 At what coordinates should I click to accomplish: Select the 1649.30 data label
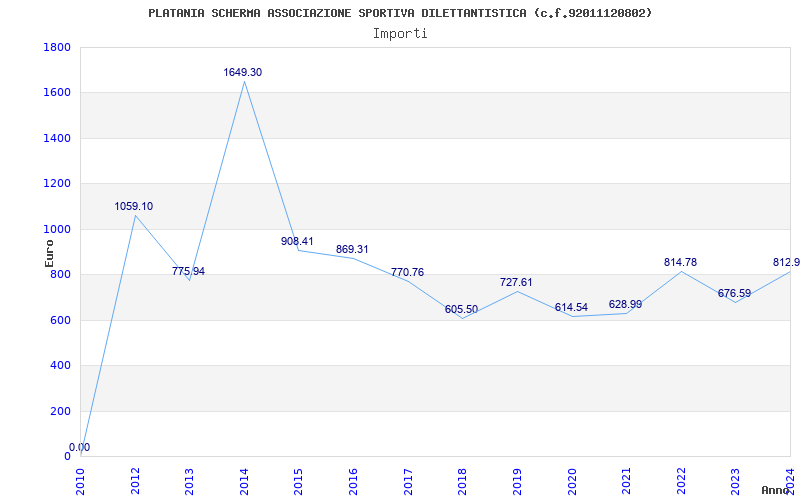pyautogui.click(x=242, y=72)
